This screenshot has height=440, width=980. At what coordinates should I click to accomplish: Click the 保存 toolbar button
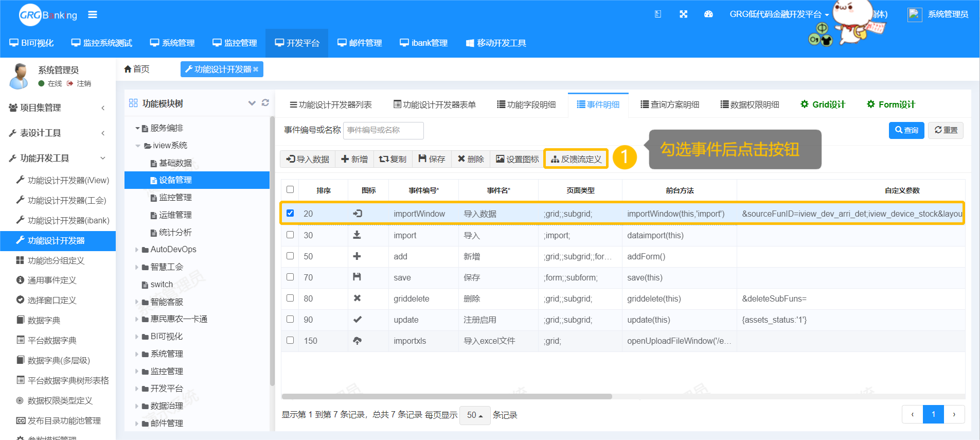432,159
